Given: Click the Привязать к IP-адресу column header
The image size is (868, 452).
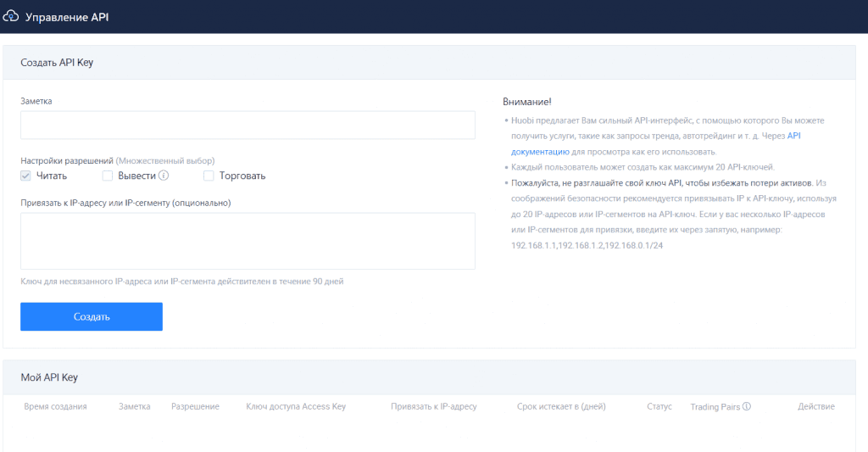Looking at the screenshot, I should [x=433, y=406].
